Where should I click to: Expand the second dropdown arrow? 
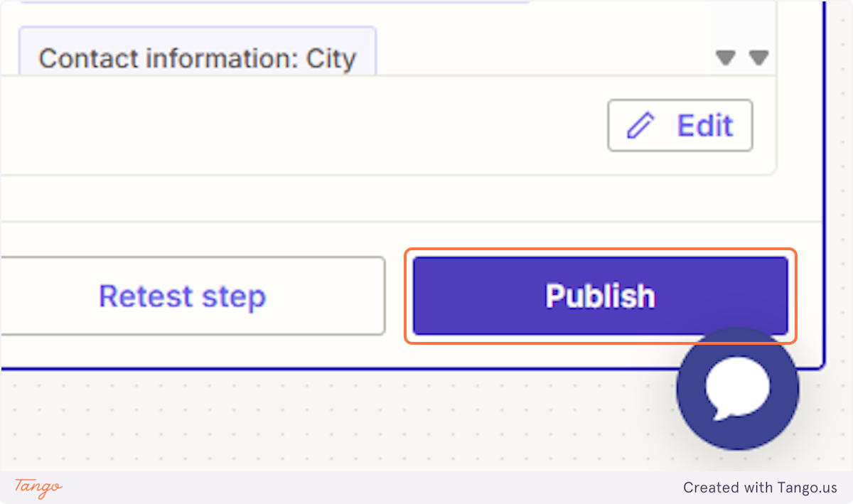[x=759, y=59]
